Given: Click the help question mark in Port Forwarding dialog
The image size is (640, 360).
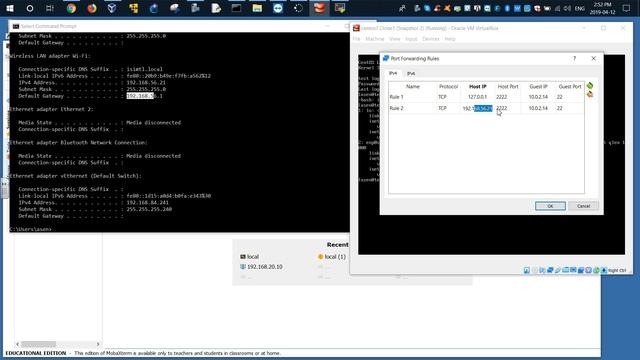Looking at the screenshot, I should (574, 58).
